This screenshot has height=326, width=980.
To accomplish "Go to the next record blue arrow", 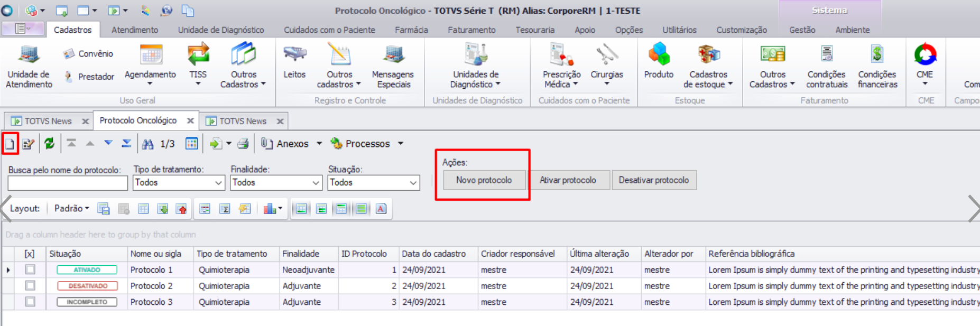I will [x=108, y=143].
